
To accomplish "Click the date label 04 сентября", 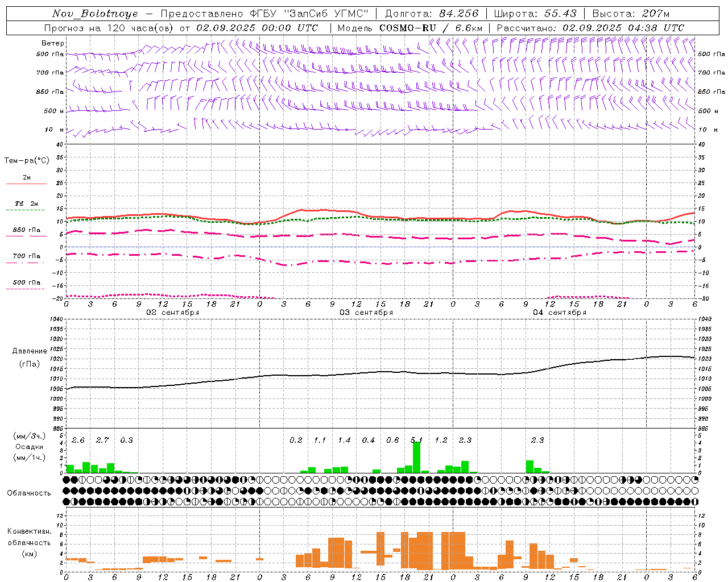I will (559, 312).
